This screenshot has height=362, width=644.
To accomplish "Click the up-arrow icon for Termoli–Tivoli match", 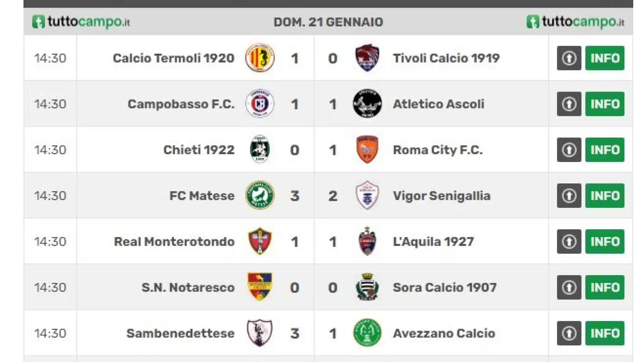I will (569, 58).
